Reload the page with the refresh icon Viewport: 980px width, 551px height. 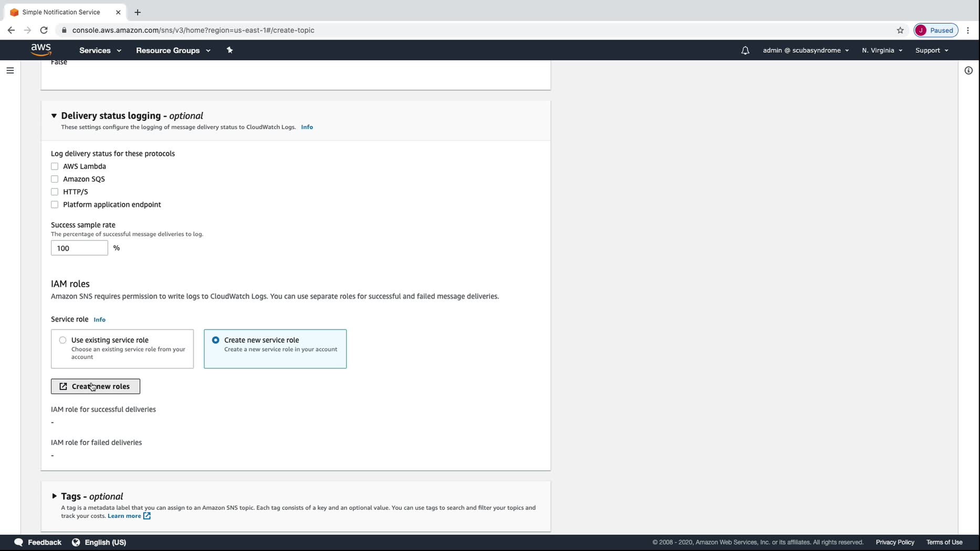44,30
